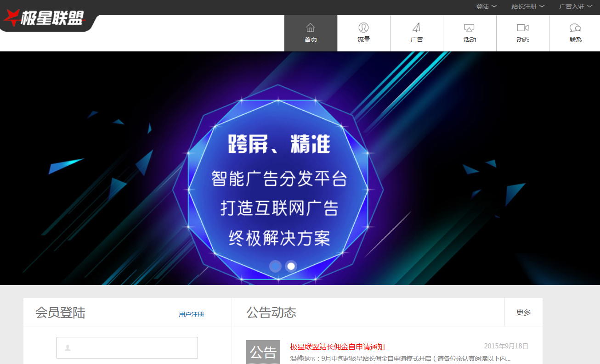Click the username input field
This screenshot has width=600, height=364.
(x=127, y=348)
